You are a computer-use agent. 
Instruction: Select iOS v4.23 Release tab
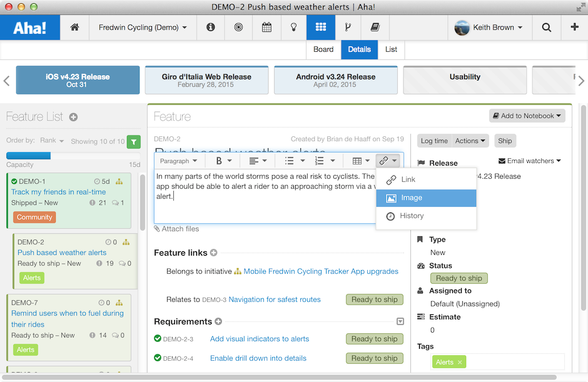point(78,80)
